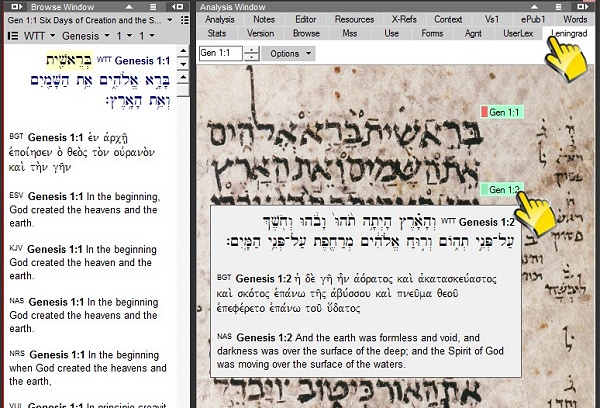The image size is (600, 408).
Task: Click the up triangle in Browse Window header
Action: pyautogui.click(x=129, y=7)
